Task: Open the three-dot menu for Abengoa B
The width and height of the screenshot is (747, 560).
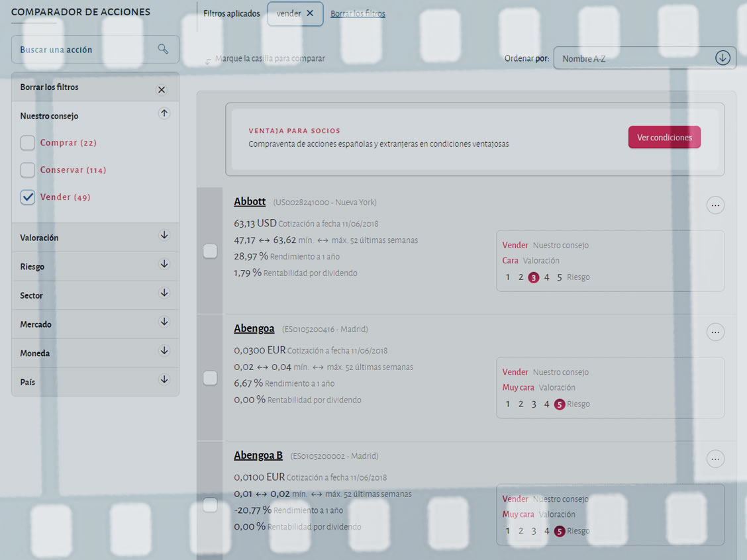Action: 715,459
